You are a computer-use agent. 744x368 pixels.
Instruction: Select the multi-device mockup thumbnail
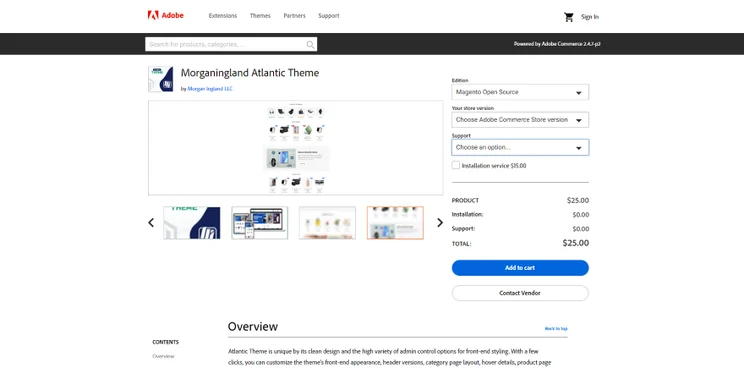[x=260, y=222]
